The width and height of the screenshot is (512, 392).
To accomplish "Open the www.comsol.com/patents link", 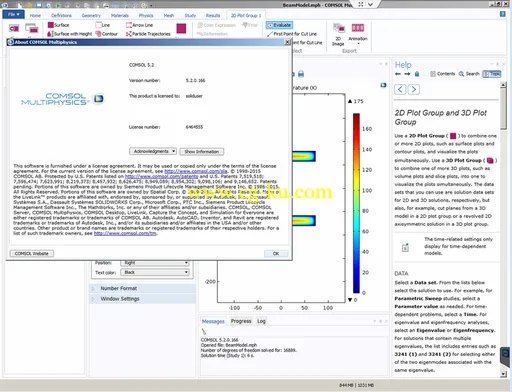I will [x=161, y=176].
